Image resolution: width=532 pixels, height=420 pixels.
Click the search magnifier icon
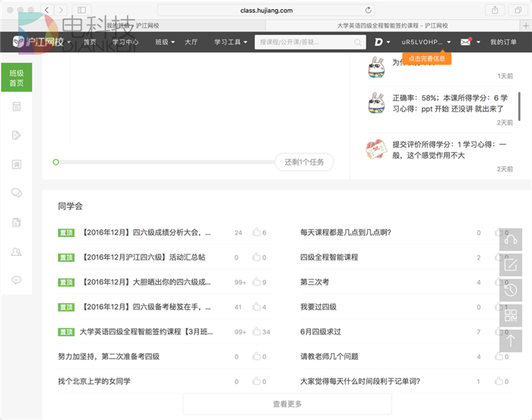[358, 43]
